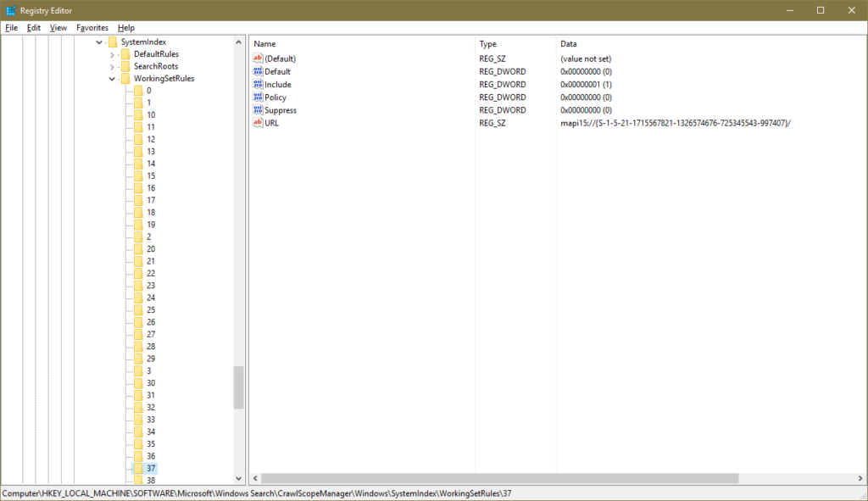Click the REG_DWORD icon next to Default
Image resolution: width=868 pixels, height=501 pixels.
(257, 71)
